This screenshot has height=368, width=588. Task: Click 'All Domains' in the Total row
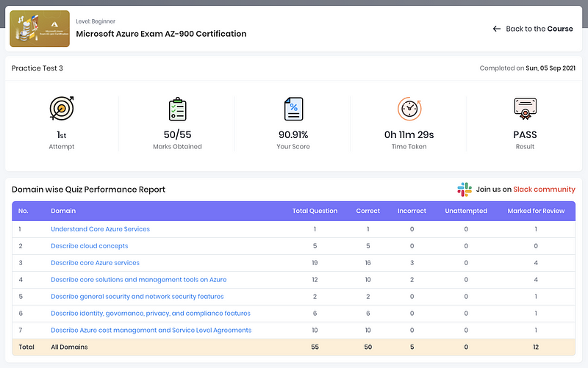[x=69, y=347]
